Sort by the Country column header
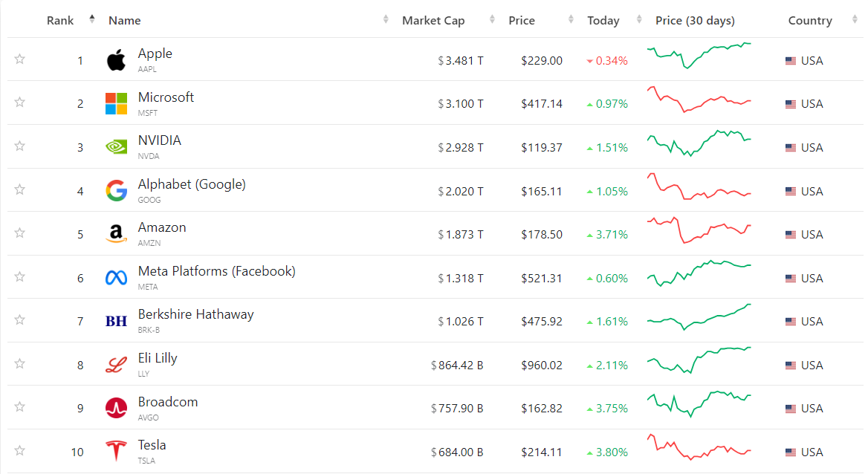The width and height of the screenshot is (868, 474). coord(810,21)
